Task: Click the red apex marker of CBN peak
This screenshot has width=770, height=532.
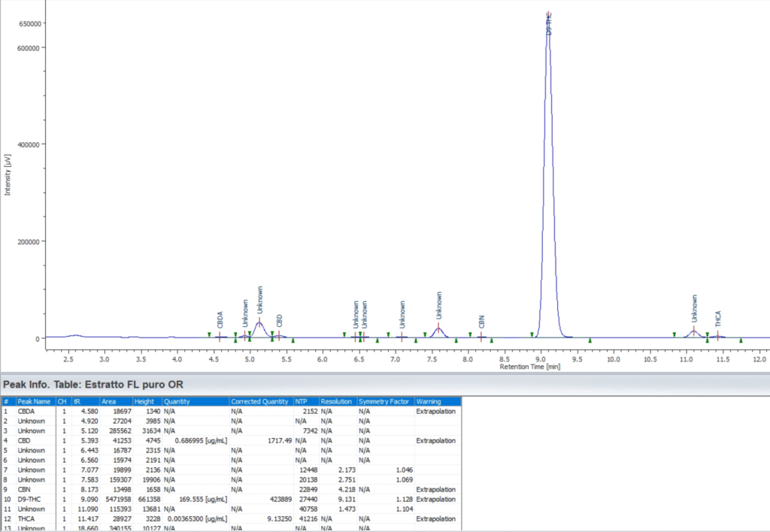Action: (481, 337)
